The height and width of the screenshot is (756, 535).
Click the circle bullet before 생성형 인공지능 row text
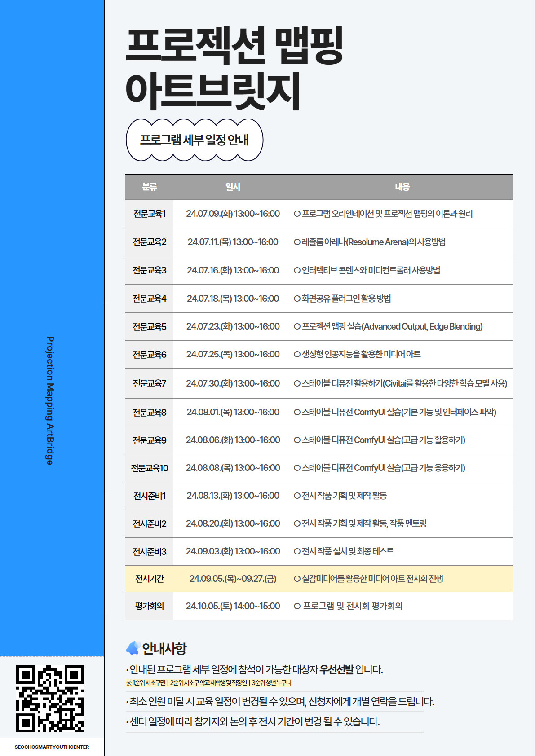click(x=297, y=354)
